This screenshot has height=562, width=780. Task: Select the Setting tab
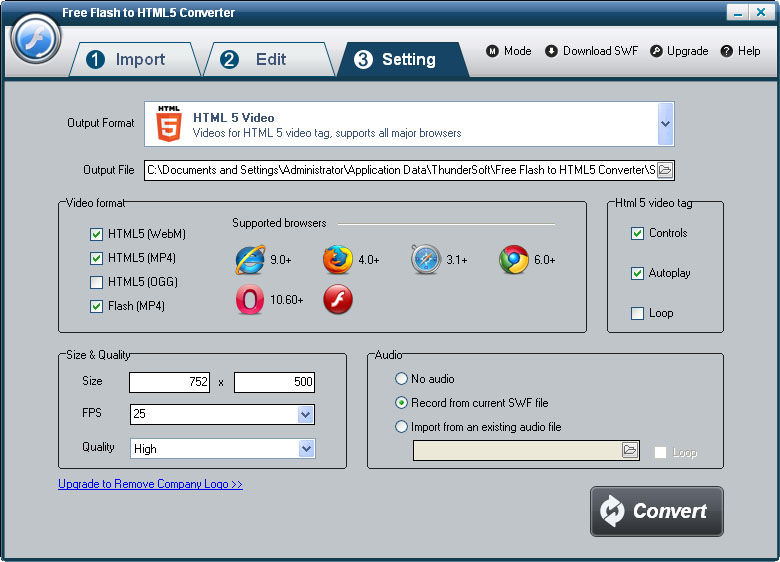click(x=403, y=59)
